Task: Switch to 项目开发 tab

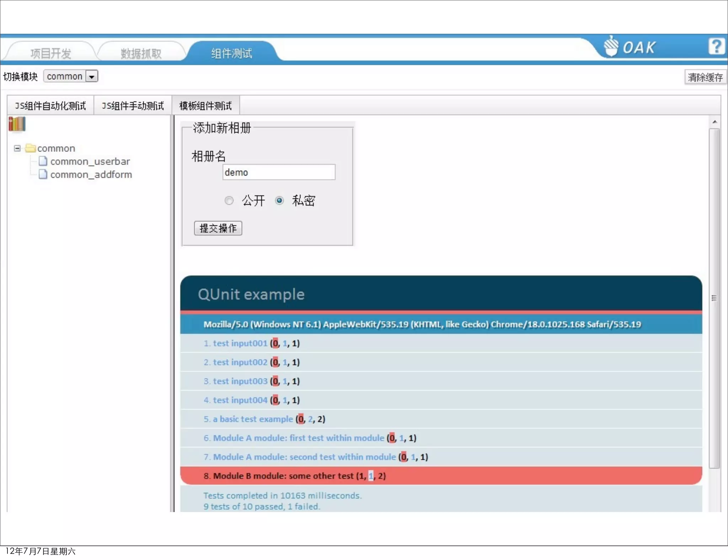Action: 51,53
